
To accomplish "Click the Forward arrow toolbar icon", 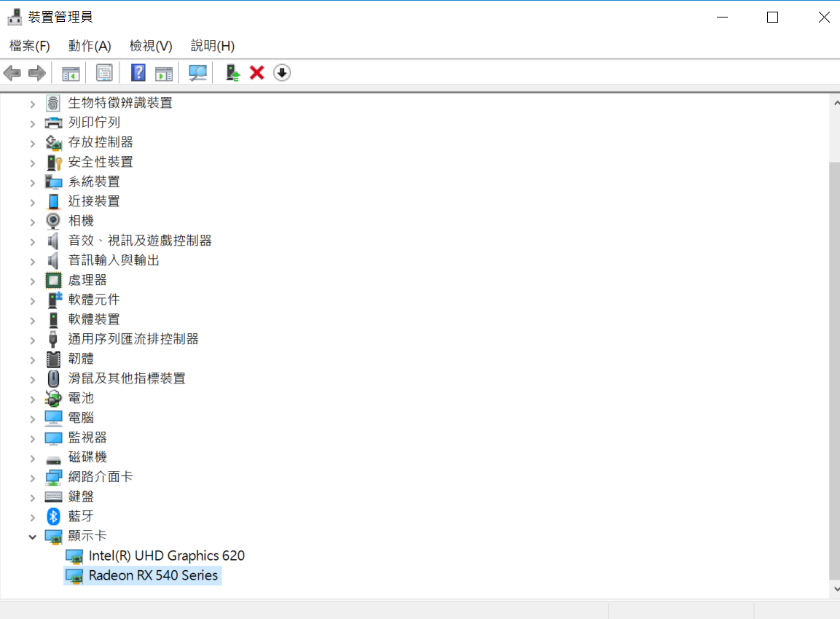I will click(37, 73).
